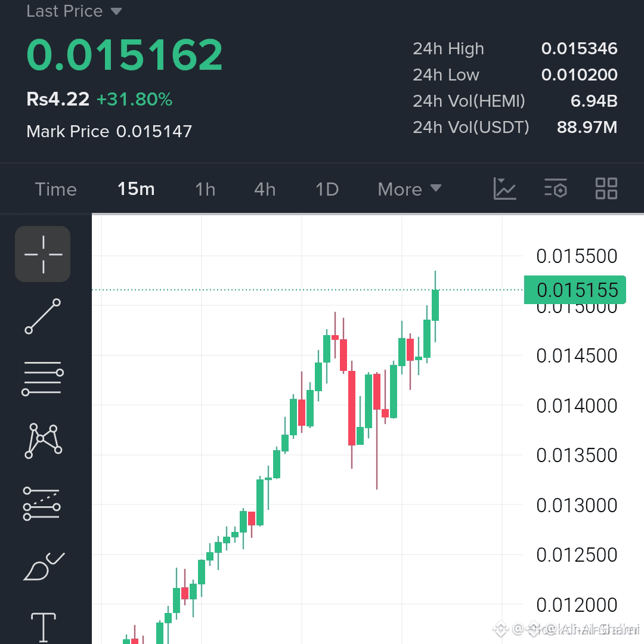
Task: Click the 24h High value 0.015346
Action: point(579,48)
